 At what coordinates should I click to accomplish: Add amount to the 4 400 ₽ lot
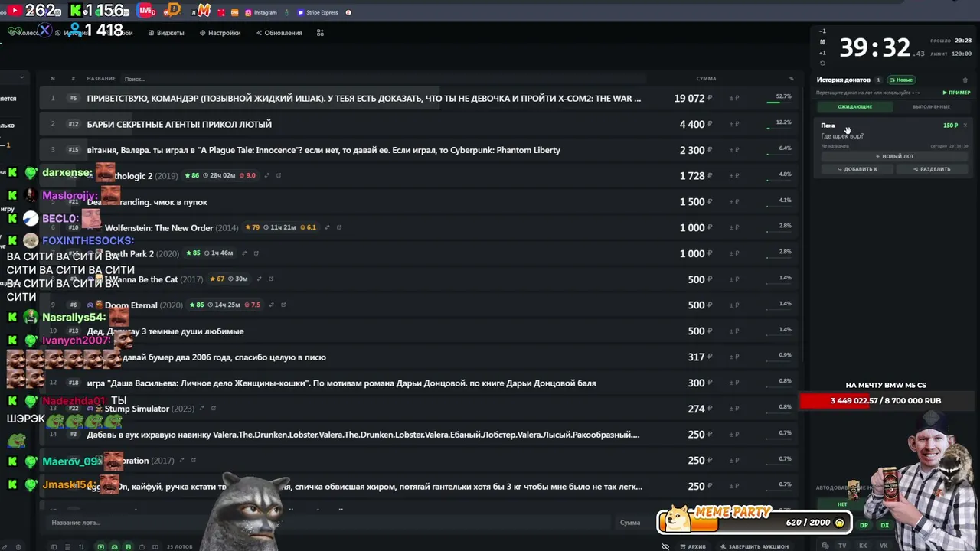(734, 124)
